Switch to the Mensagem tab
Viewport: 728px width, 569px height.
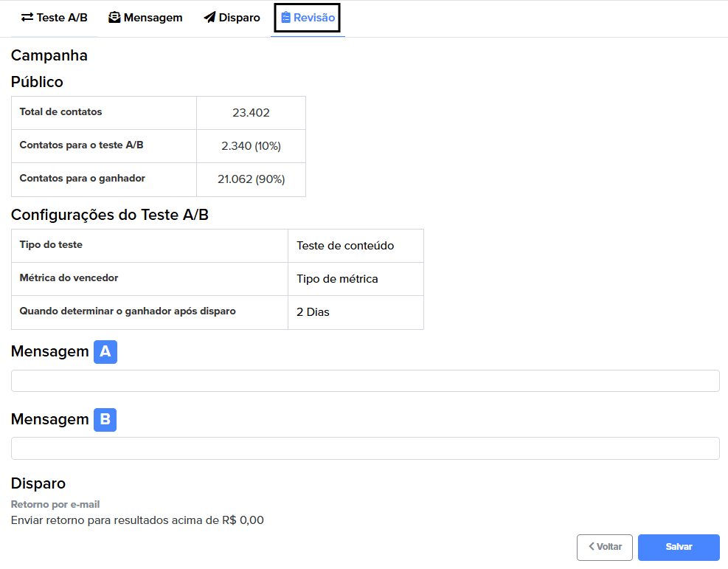(145, 18)
